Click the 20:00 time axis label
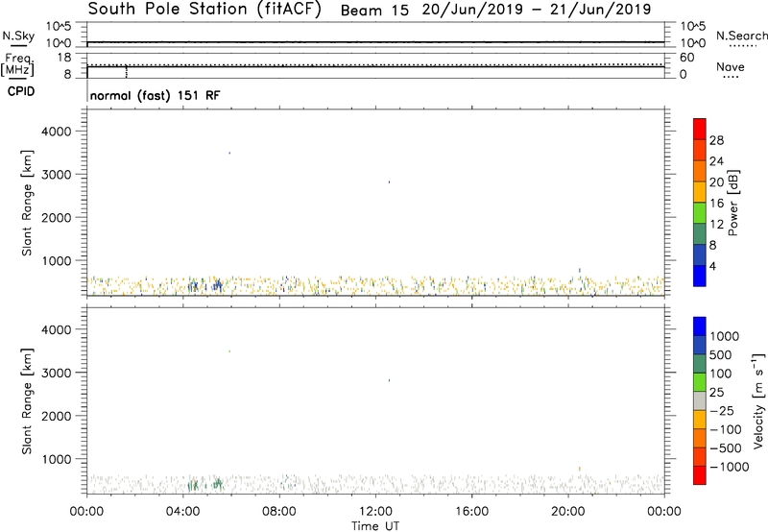The image size is (768, 532). coord(567,512)
